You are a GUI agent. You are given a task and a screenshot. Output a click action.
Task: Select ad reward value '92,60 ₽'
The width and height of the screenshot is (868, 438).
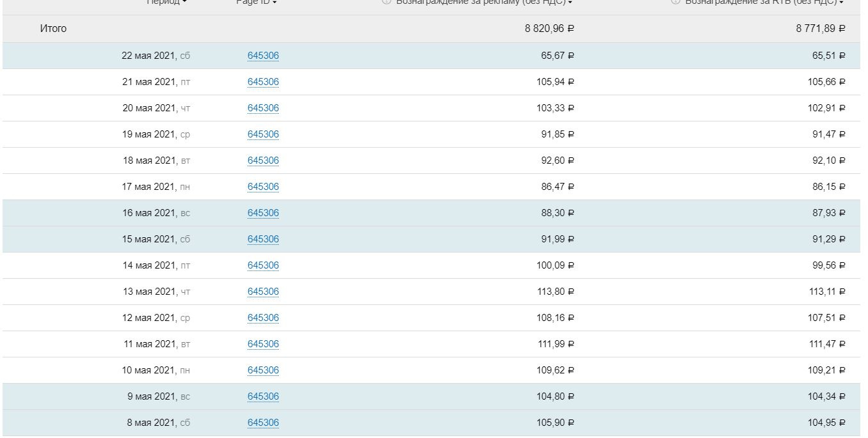click(x=558, y=160)
